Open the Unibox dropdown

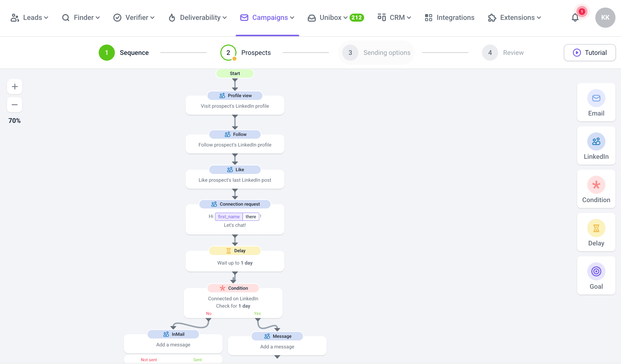[x=327, y=18]
